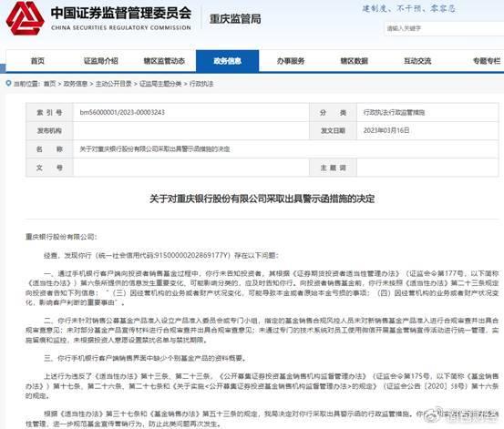Click the paragraph starting with 根据《适当性办法》第三十七条
Image resolution: width=504 pixels, height=429 pixels.
pos(262,419)
